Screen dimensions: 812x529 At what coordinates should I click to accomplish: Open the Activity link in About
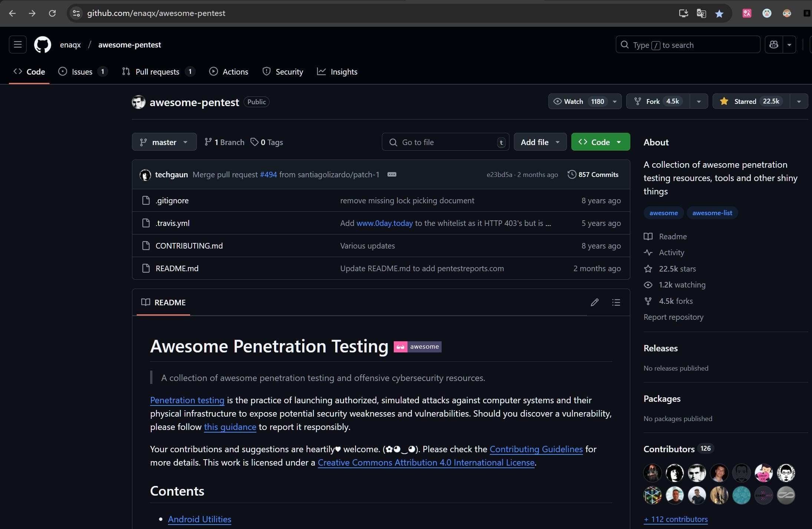664,253
